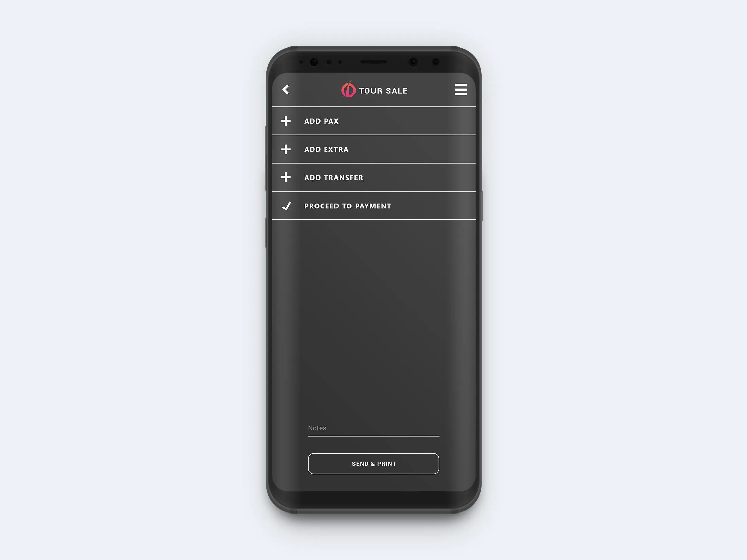Tap the ADD PAX menu item
Screen dimensions: 747x560
(373, 120)
